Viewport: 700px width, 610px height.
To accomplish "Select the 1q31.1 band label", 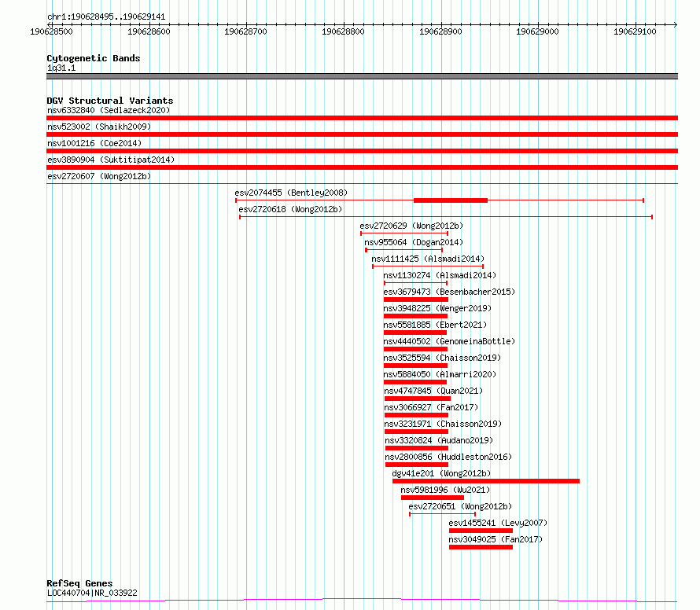I will coord(61,68).
